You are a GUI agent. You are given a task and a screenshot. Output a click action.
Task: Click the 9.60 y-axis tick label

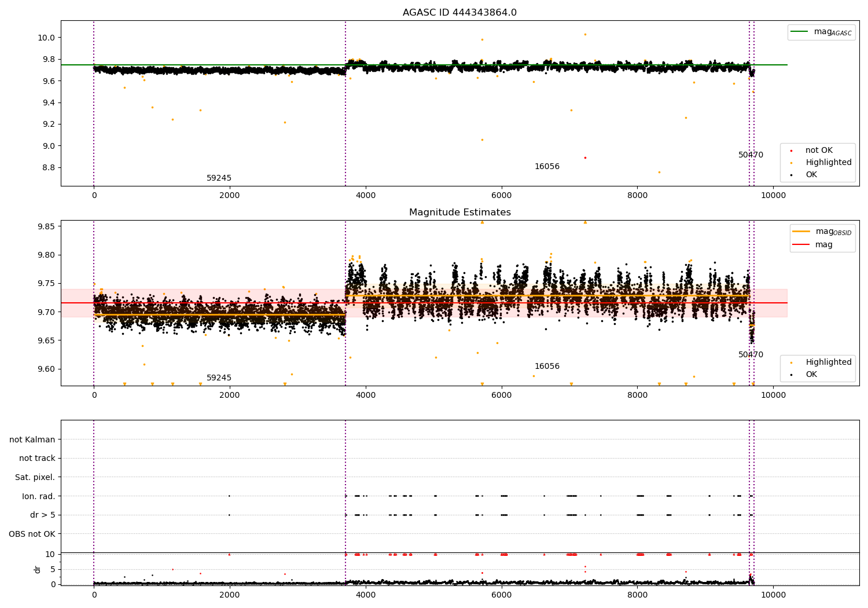tap(46, 369)
